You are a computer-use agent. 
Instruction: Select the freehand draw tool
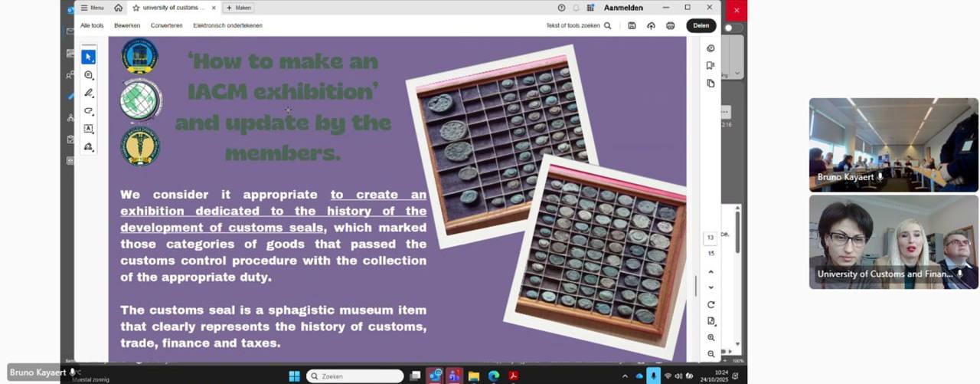(89, 111)
